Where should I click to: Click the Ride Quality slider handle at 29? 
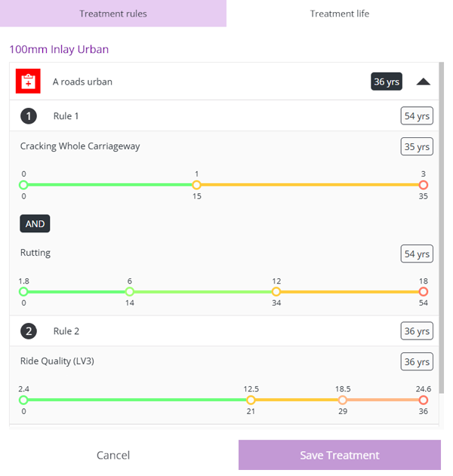(343, 400)
